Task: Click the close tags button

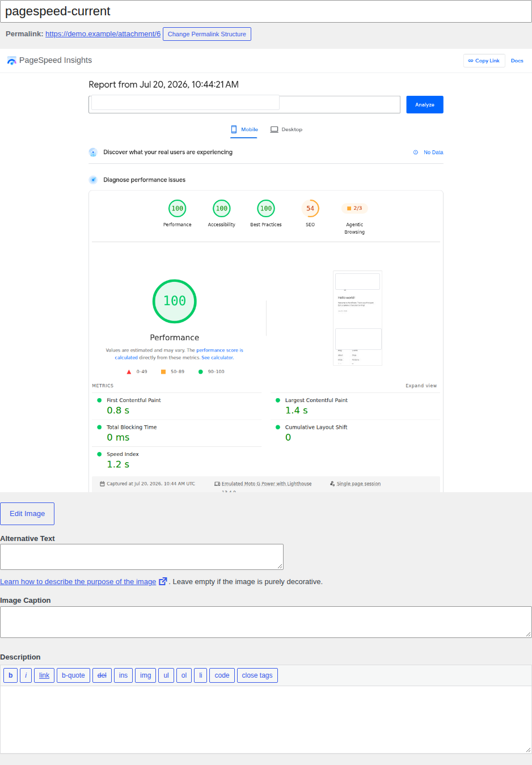Action: (257, 675)
